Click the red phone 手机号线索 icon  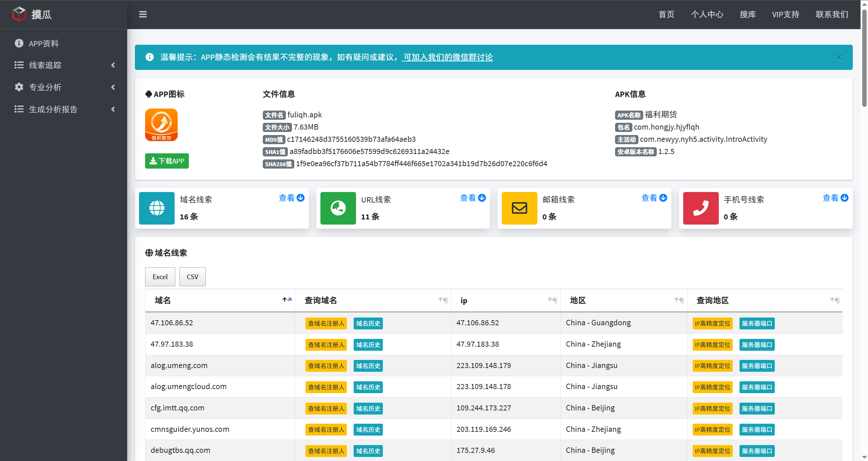[x=701, y=208]
